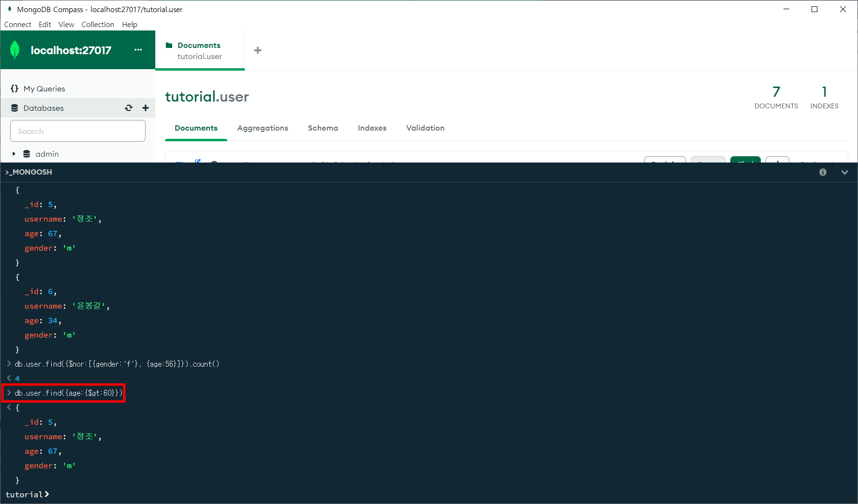Image resolution: width=858 pixels, height=504 pixels.
Task: Open the Connect menu
Action: (18, 24)
